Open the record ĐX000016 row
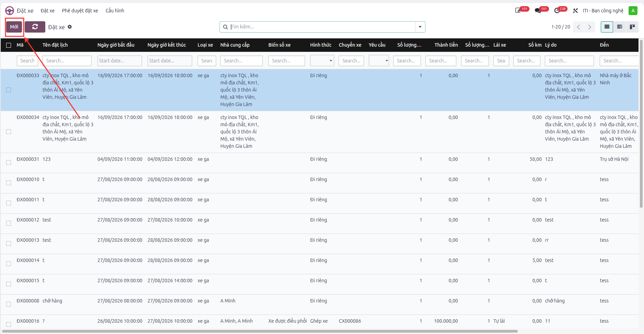This screenshot has height=334, width=644. [319, 321]
